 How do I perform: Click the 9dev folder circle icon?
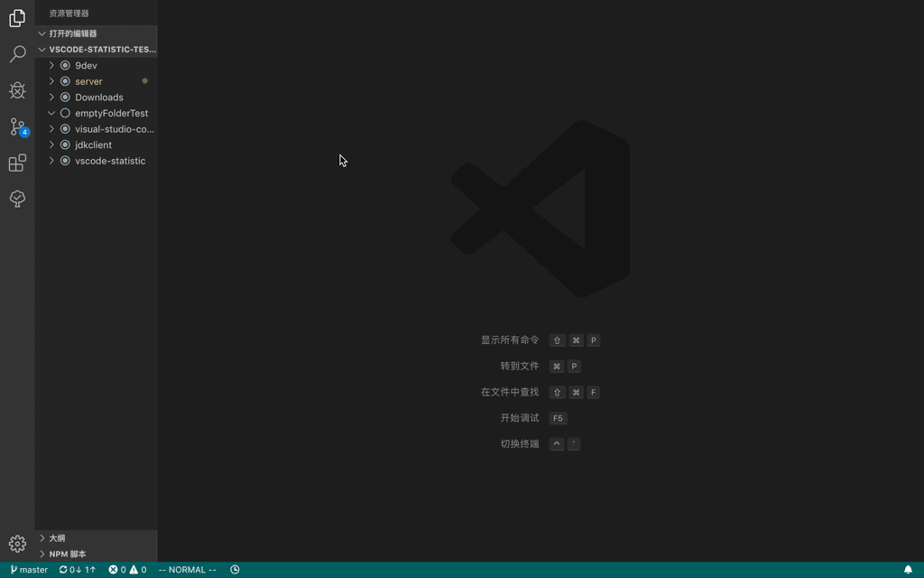[65, 65]
